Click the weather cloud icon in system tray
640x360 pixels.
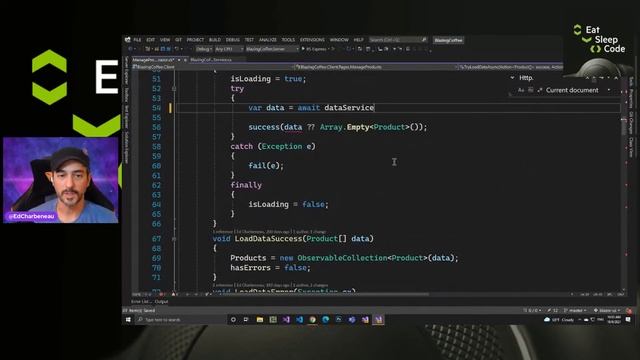[x=547, y=320]
